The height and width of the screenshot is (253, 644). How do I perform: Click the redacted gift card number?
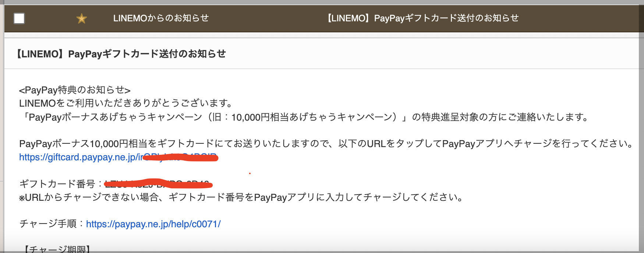tap(158, 183)
